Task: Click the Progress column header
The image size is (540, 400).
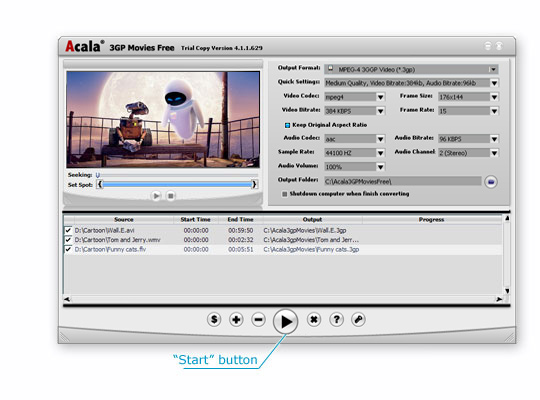Action: pos(432,219)
